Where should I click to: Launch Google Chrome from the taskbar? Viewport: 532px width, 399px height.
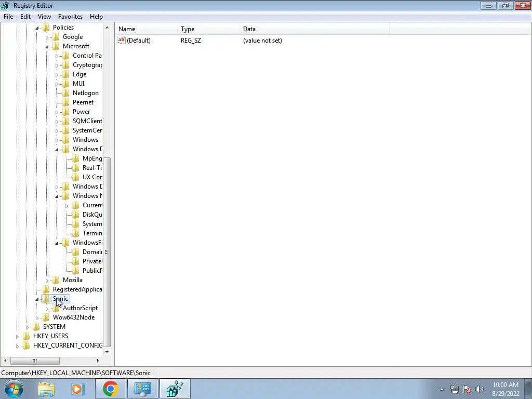point(110,389)
